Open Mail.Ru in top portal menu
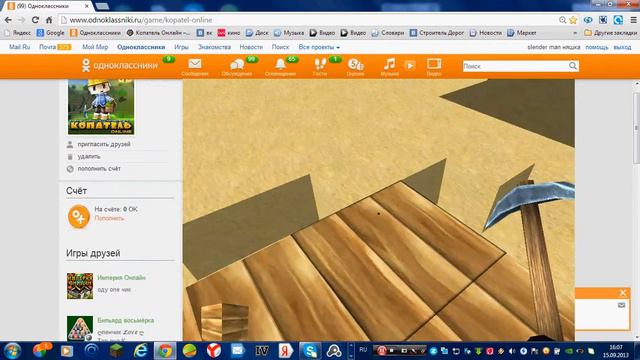The height and width of the screenshot is (360, 640). pos(20,47)
